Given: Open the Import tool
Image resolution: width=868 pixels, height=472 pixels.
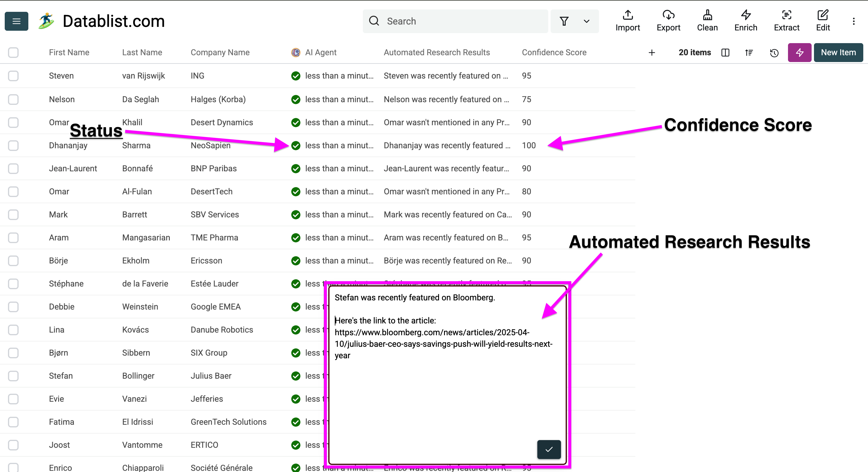Looking at the screenshot, I should [x=627, y=21].
